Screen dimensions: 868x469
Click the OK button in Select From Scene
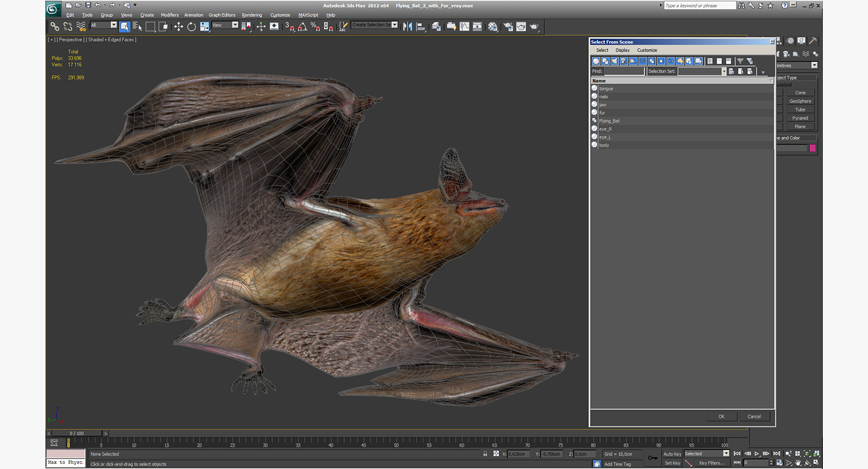tap(721, 416)
